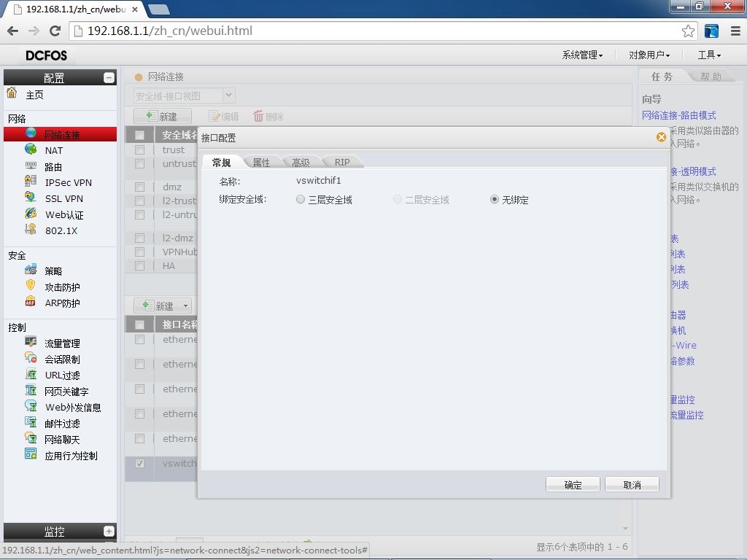Expand the 监控 panel
Image resolution: width=747 pixels, height=560 pixels.
pos(109,531)
